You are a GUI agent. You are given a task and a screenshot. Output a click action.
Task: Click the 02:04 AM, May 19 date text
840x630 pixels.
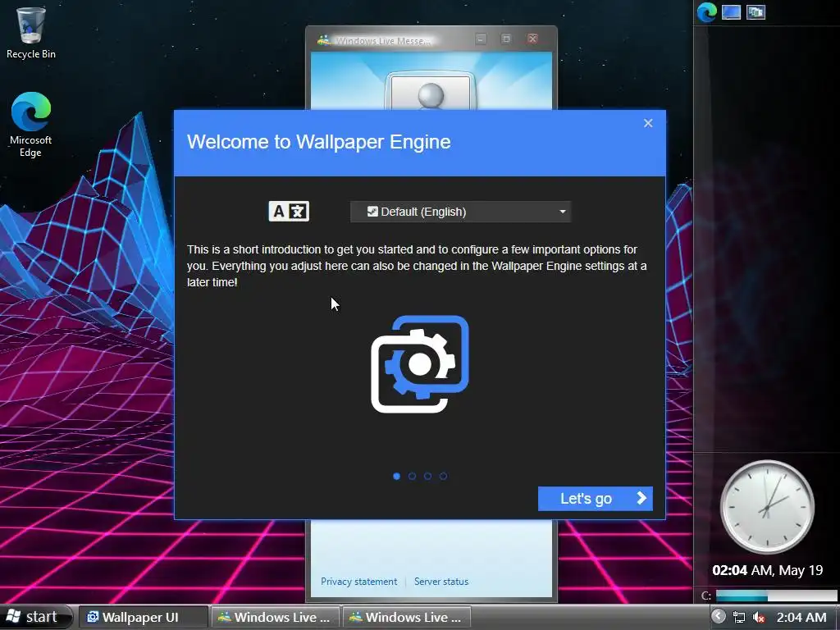(767, 570)
